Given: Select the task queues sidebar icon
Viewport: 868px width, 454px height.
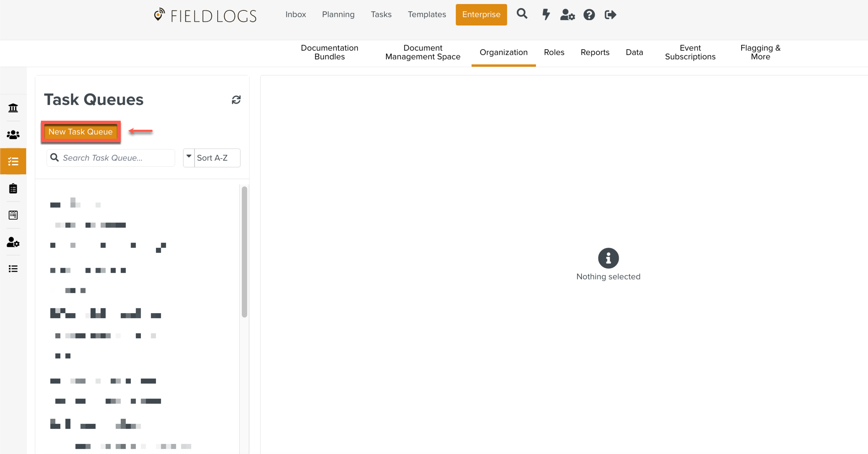Looking at the screenshot, I should pos(13,161).
